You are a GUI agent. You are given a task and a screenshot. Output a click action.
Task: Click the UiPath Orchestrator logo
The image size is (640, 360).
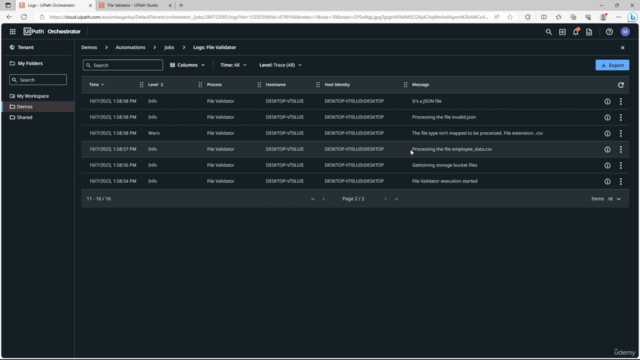pos(52,31)
